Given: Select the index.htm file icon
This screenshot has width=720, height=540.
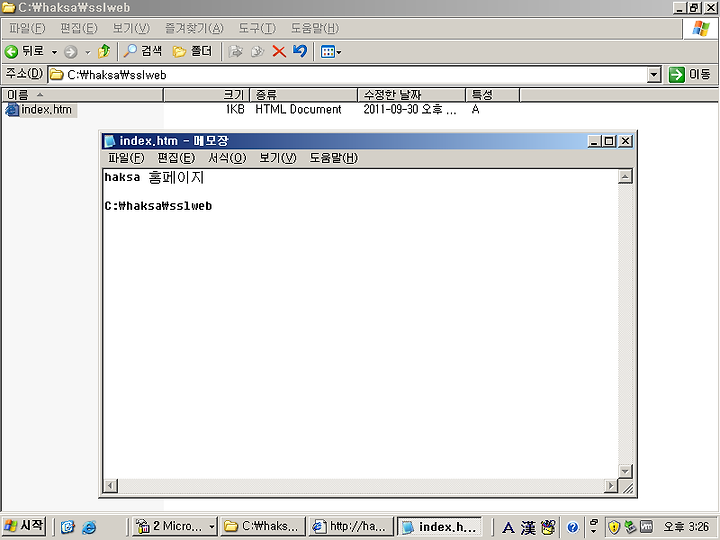Looking at the screenshot, I should [12, 109].
